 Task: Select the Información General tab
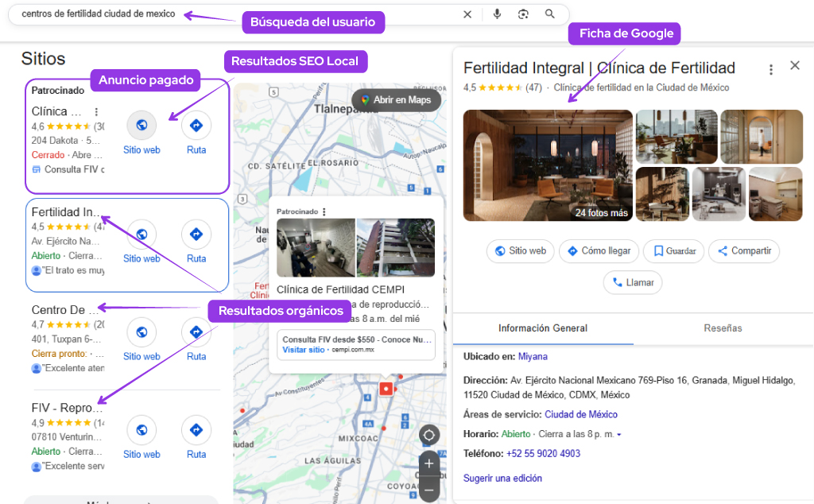pos(543,328)
